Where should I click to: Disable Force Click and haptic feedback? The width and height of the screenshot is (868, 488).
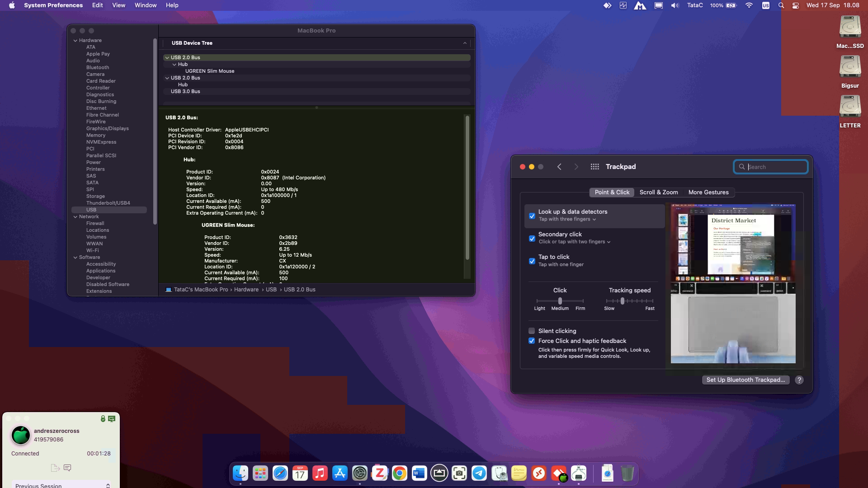pyautogui.click(x=532, y=341)
